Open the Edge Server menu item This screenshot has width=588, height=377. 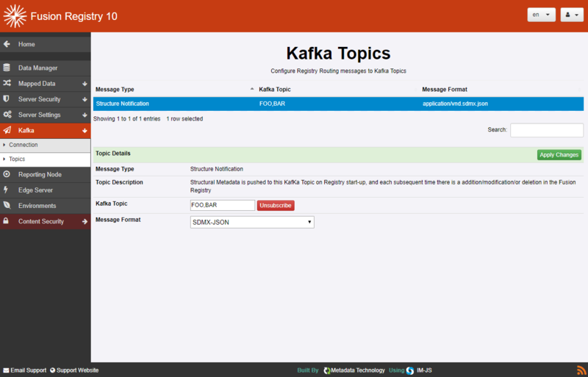[x=45, y=190]
